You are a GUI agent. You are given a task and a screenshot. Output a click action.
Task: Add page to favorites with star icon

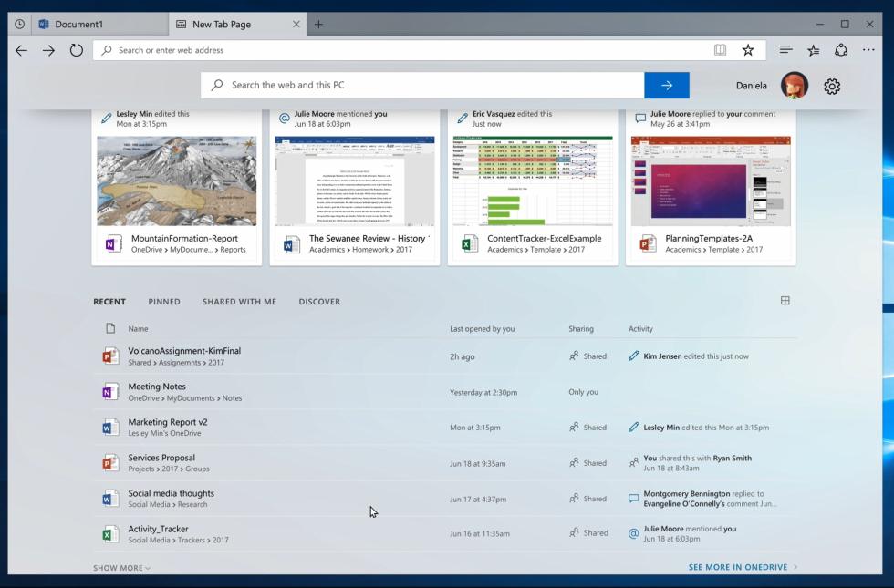point(748,50)
